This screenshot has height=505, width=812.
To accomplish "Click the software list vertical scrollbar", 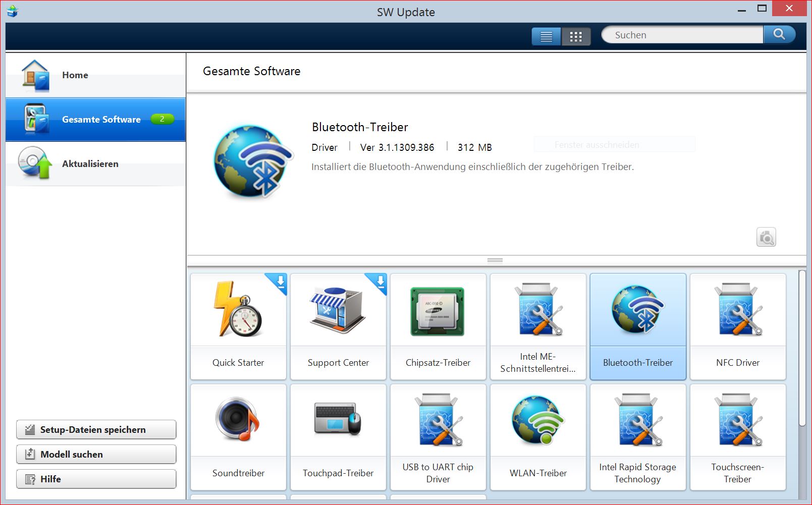I will click(802, 348).
